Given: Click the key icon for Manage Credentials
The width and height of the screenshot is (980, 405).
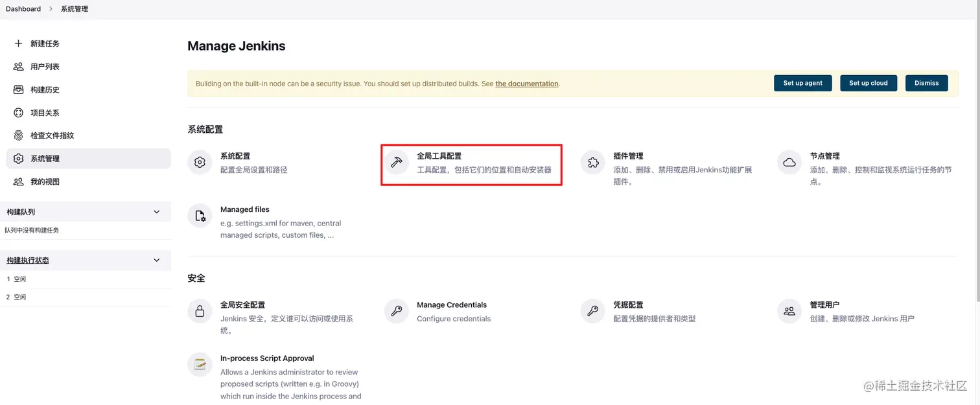Looking at the screenshot, I should click(x=396, y=311).
